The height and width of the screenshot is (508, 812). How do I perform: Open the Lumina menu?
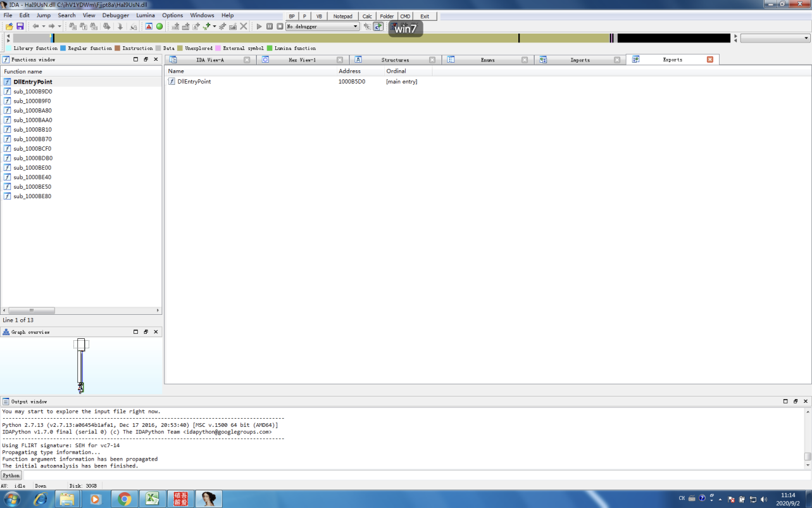[x=145, y=15]
